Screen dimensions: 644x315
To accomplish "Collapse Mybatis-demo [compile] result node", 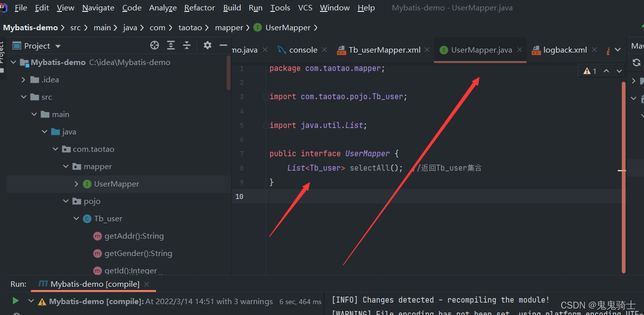I will tap(31, 301).
